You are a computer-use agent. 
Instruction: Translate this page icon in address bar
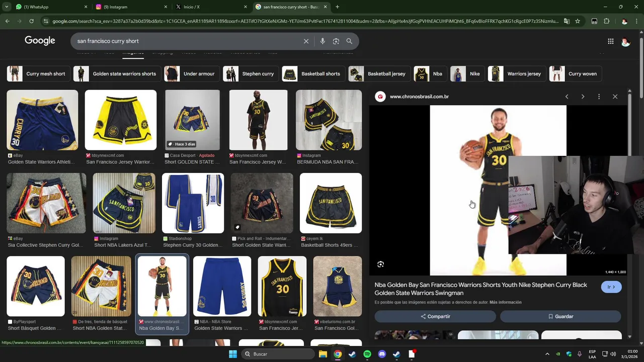(567, 21)
